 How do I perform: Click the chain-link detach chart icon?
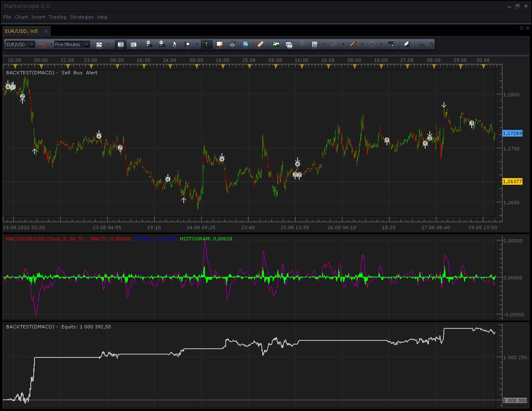tap(42, 44)
